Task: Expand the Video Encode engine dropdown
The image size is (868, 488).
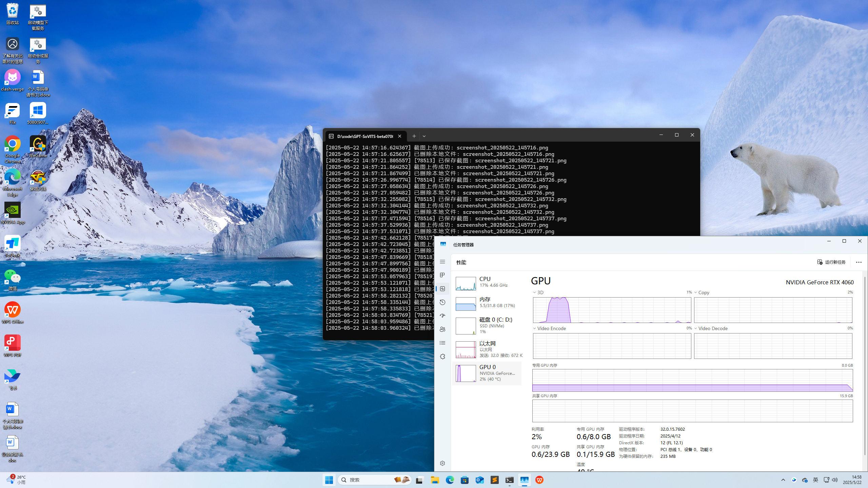Action: (535, 328)
